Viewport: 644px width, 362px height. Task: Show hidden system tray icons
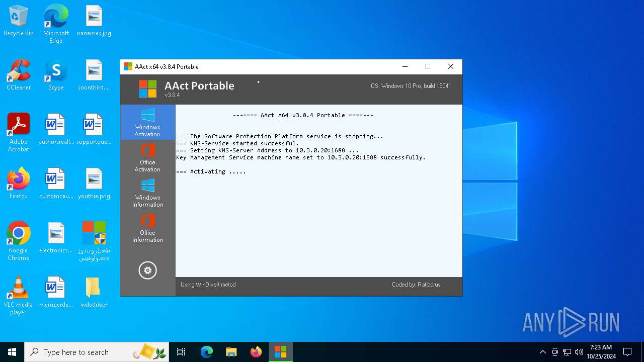(542, 352)
